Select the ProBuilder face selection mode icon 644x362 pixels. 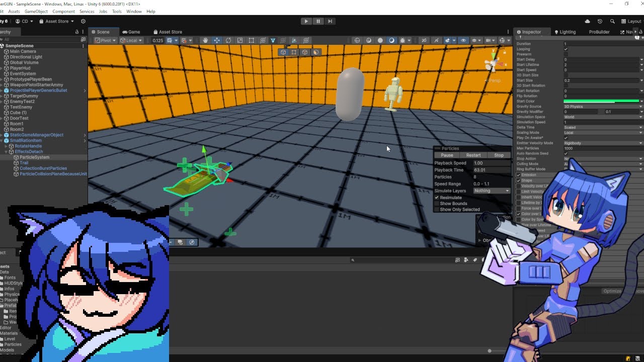point(316,52)
